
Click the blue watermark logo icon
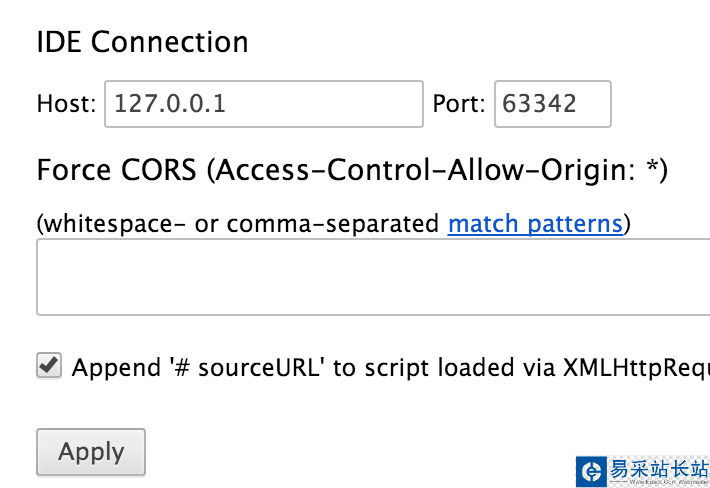tap(591, 471)
